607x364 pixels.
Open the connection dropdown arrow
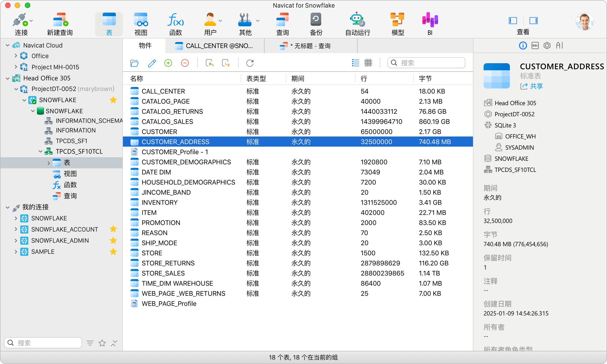[x=31, y=21]
